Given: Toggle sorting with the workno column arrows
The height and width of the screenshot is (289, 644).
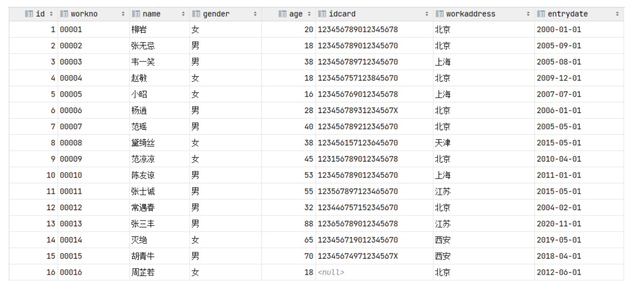Looking at the screenshot, I should point(123,14).
